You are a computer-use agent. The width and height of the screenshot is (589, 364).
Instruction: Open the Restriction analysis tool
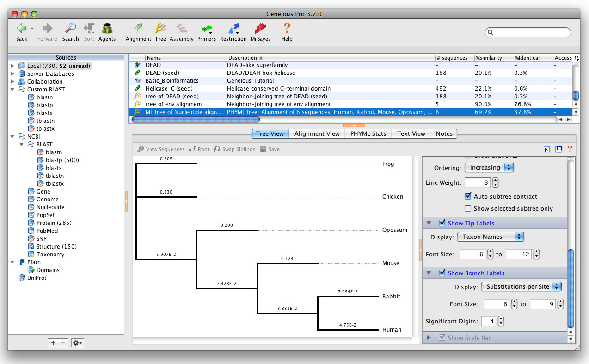(x=233, y=29)
